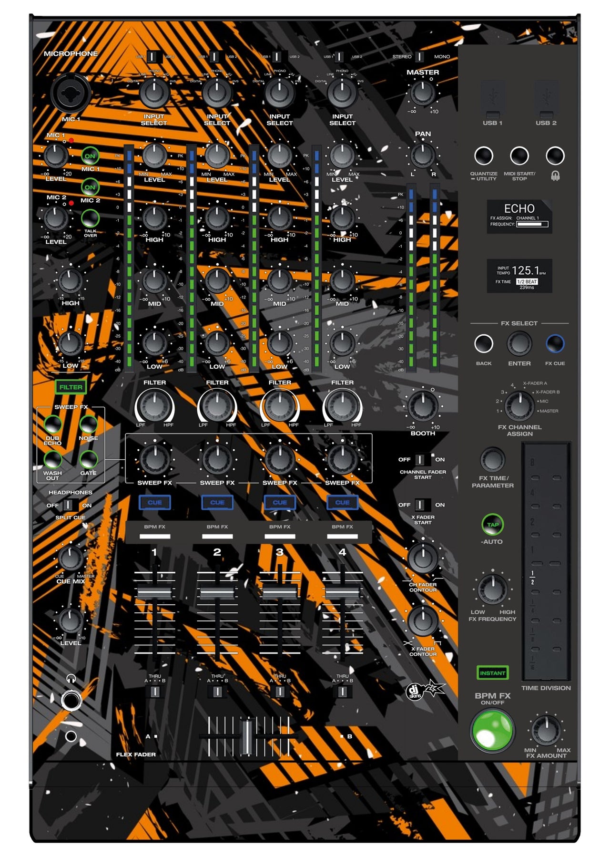The height and width of the screenshot is (868, 610).
Task: Click channel 4 Input Select knob
Action: [x=342, y=93]
